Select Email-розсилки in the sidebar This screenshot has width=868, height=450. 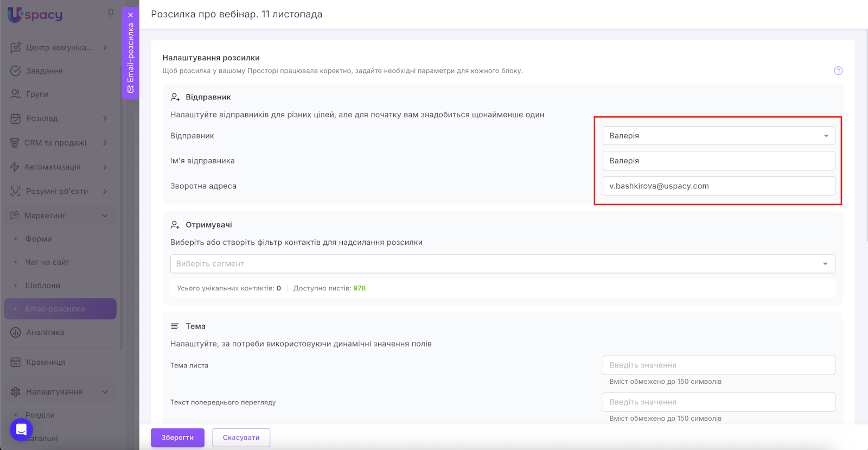[55, 309]
